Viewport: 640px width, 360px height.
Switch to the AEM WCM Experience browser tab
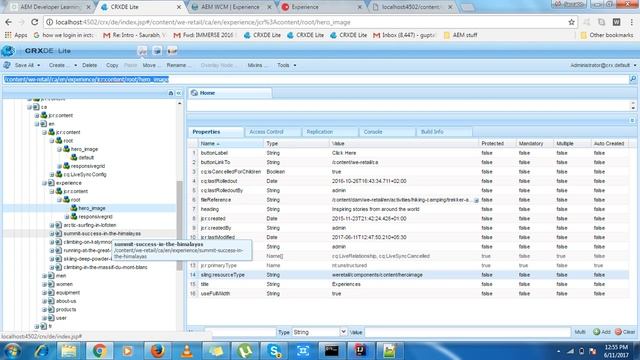(231, 7)
